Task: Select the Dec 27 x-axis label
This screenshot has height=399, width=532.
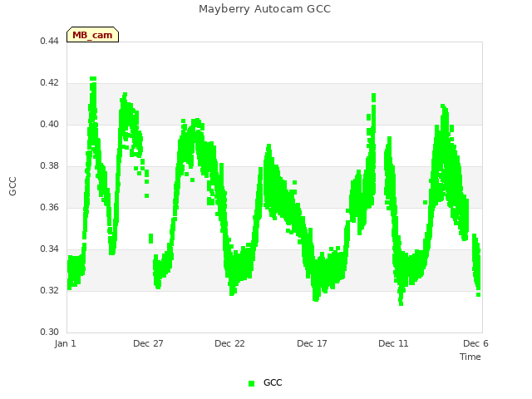Action: pos(148,343)
